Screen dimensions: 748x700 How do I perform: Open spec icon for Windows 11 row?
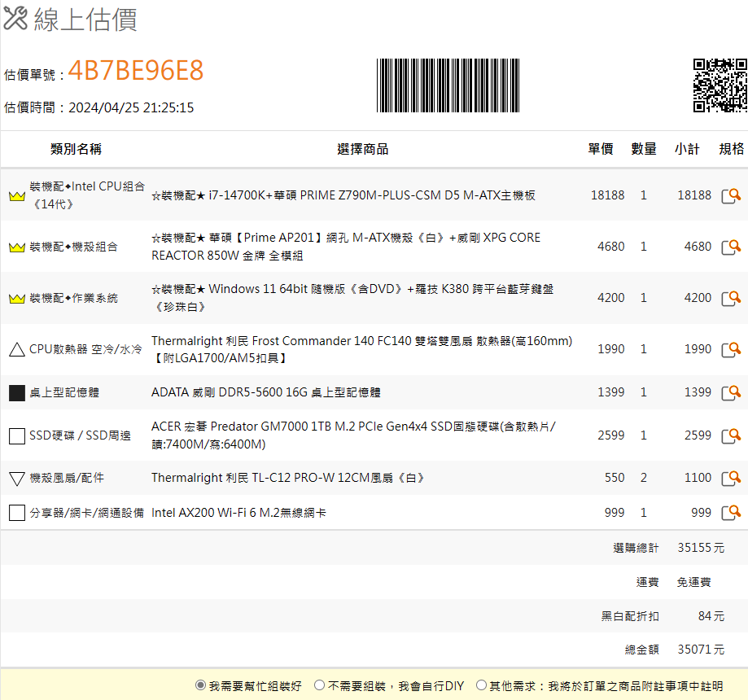pyautogui.click(x=731, y=298)
